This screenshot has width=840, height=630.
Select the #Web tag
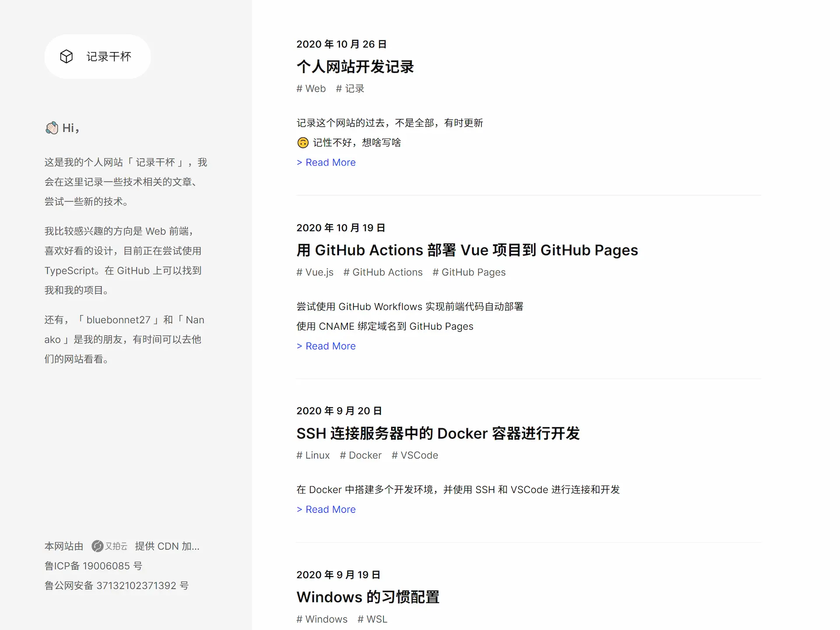[311, 88]
